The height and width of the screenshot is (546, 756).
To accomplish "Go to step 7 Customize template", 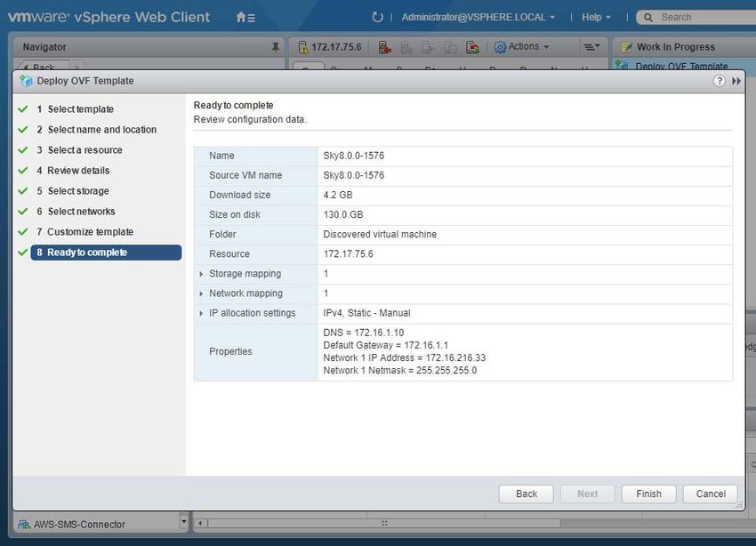I will [90, 232].
